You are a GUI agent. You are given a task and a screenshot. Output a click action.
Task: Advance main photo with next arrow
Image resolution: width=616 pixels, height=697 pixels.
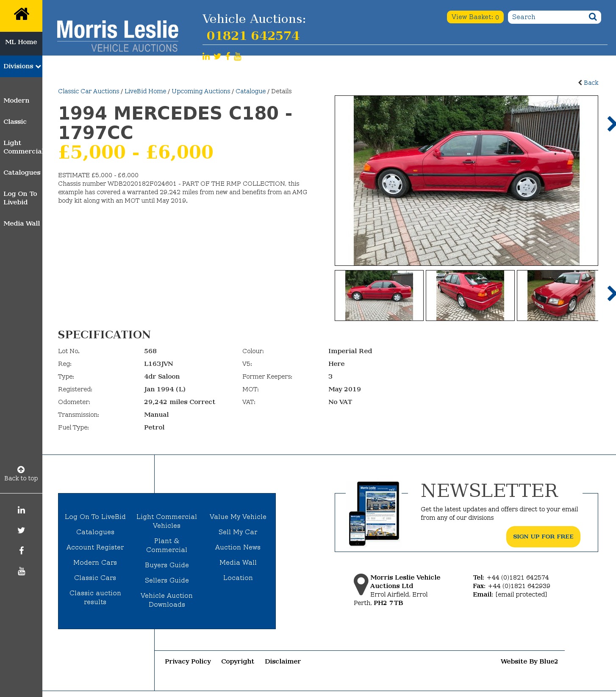pyautogui.click(x=611, y=124)
